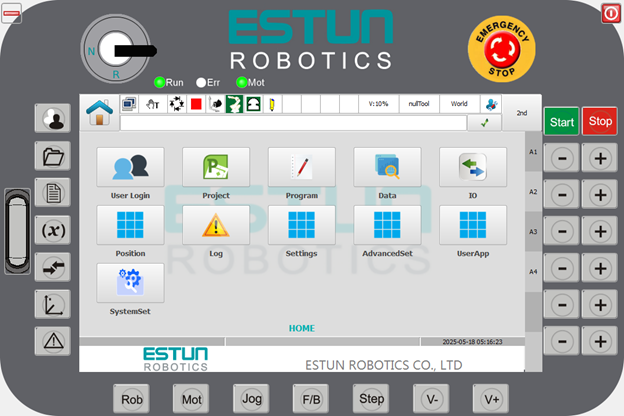Viewport: 624px width, 416px height.
Task: Open the nullTool tool selector
Action: pyautogui.click(x=419, y=104)
